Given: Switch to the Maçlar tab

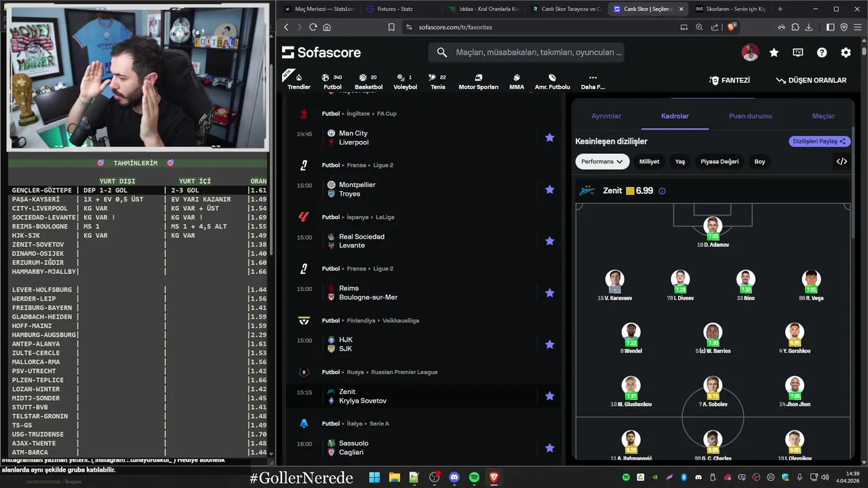Looking at the screenshot, I should pos(823,116).
